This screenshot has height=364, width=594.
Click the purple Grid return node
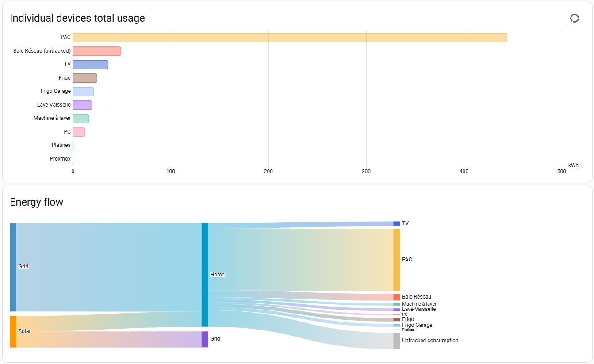coord(205,339)
